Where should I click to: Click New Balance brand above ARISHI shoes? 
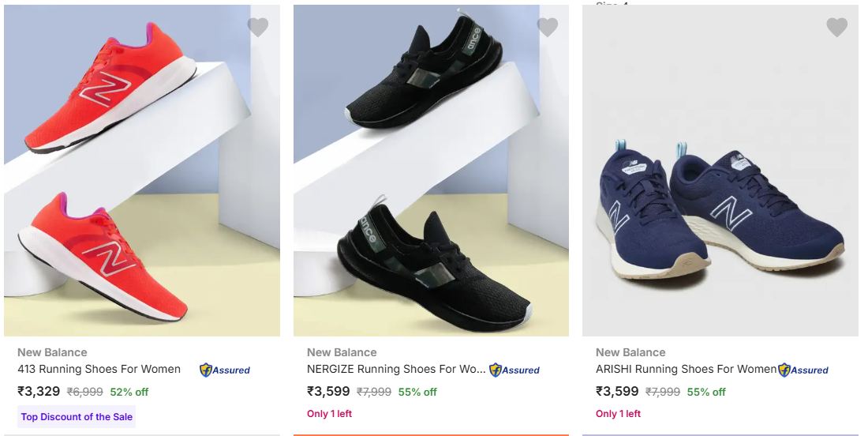(x=630, y=352)
